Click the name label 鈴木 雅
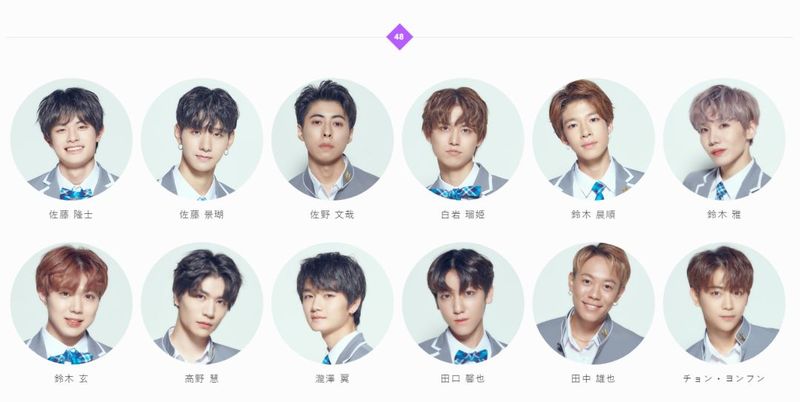The image size is (800, 402). point(724,215)
